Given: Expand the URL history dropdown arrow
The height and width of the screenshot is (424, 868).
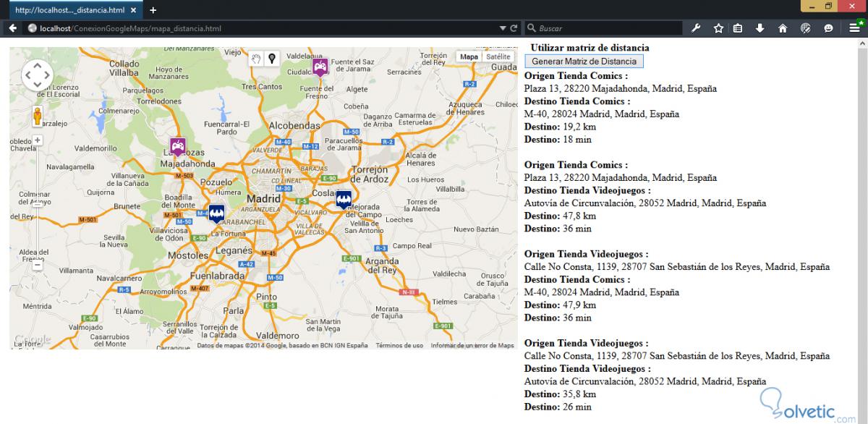Looking at the screenshot, I should point(503,28).
